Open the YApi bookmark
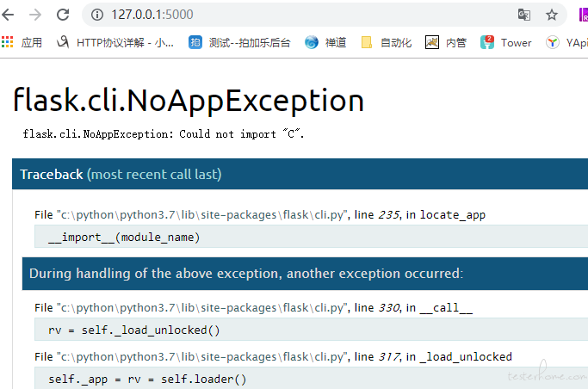The width and height of the screenshot is (588, 389). [x=566, y=42]
